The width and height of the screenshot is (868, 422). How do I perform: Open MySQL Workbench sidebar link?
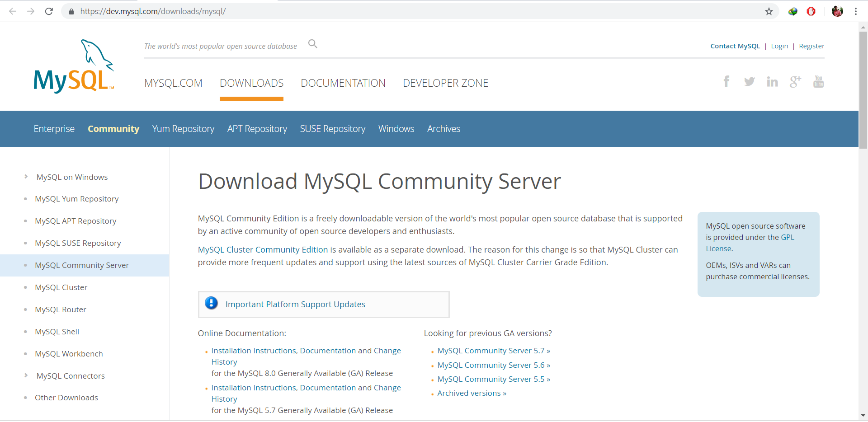click(x=69, y=354)
